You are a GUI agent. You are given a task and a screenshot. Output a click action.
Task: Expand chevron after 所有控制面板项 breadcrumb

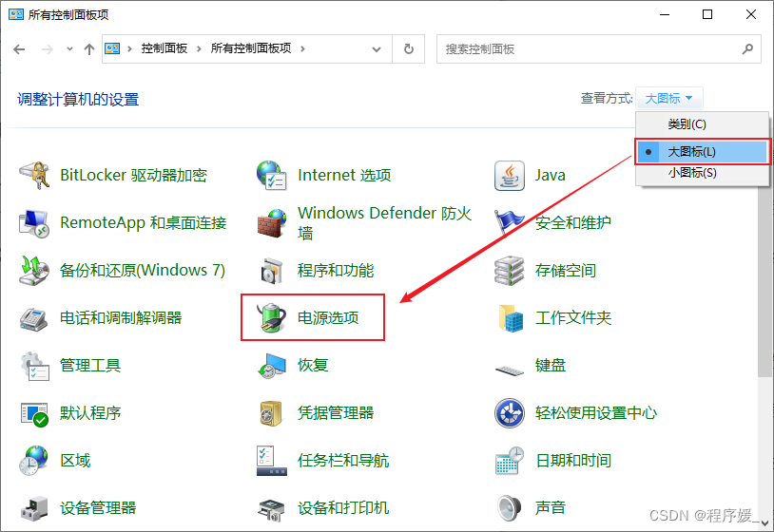(x=302, y=48)
